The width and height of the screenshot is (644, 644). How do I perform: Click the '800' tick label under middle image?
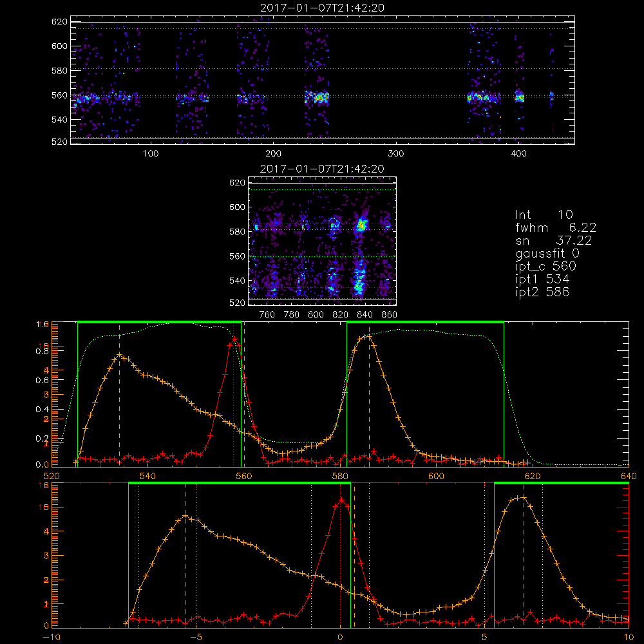[x=316, y=315]
